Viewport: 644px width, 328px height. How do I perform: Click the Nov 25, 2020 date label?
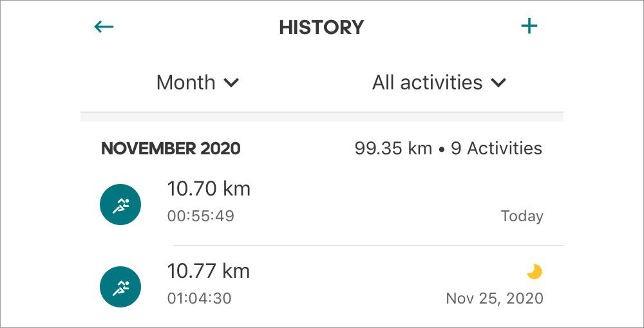[x=495, y=298]
